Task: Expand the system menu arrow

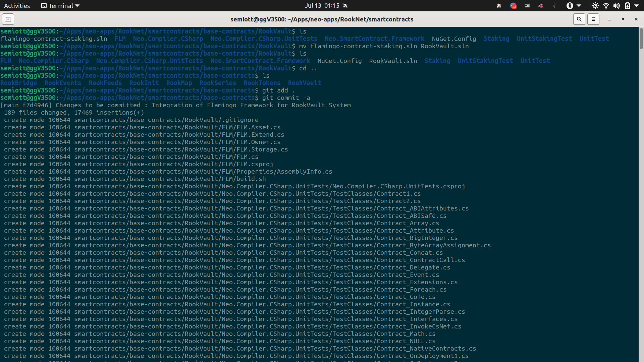Action: tap(637, 6)
